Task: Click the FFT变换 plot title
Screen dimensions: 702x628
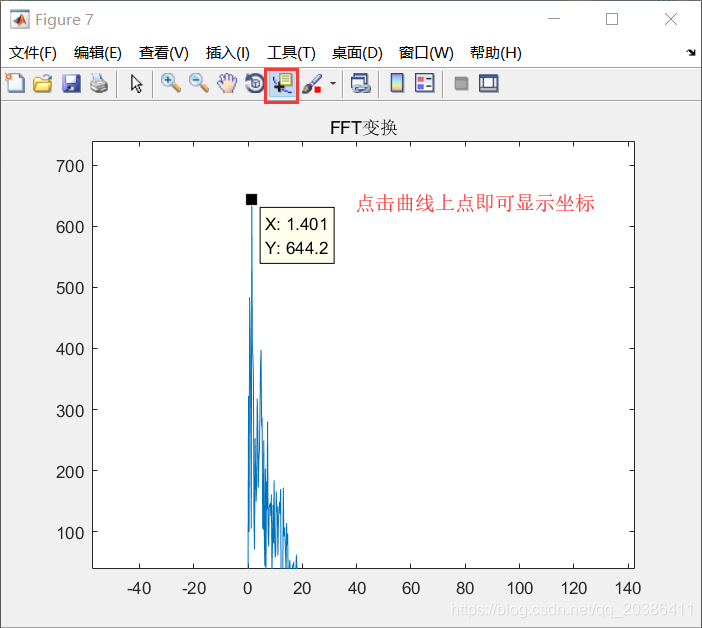Action: click(364, 128)
